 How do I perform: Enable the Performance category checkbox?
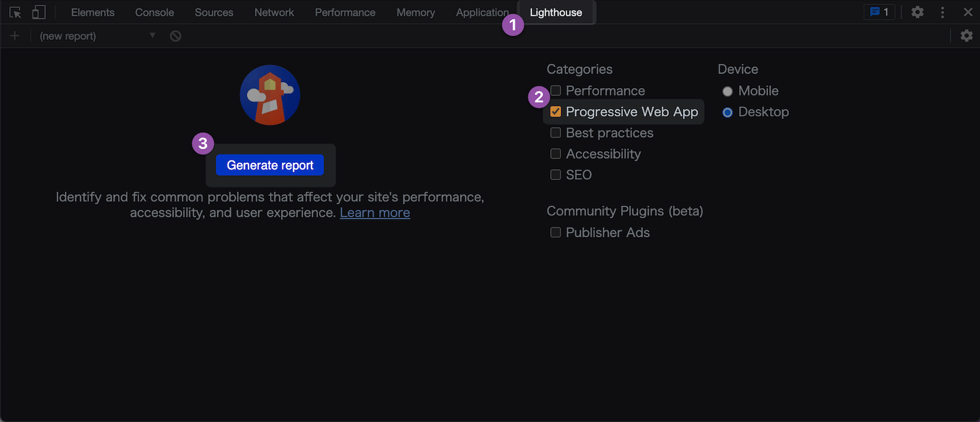click(x=556, y=91)
